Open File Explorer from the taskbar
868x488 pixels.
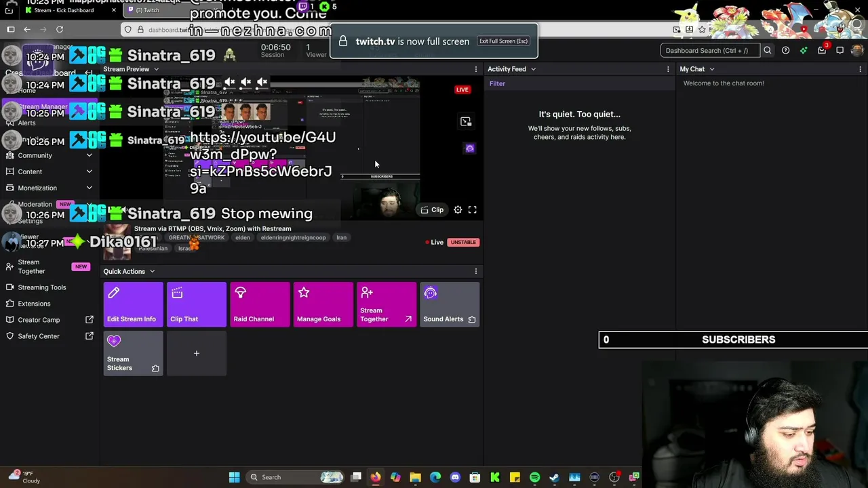[415, 477]
